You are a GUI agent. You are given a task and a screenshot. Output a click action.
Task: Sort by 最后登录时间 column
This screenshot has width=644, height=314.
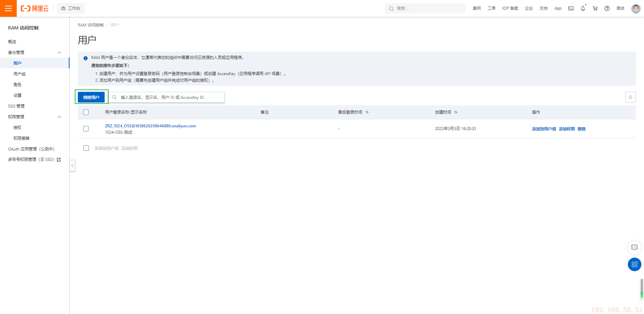(367, 112)
